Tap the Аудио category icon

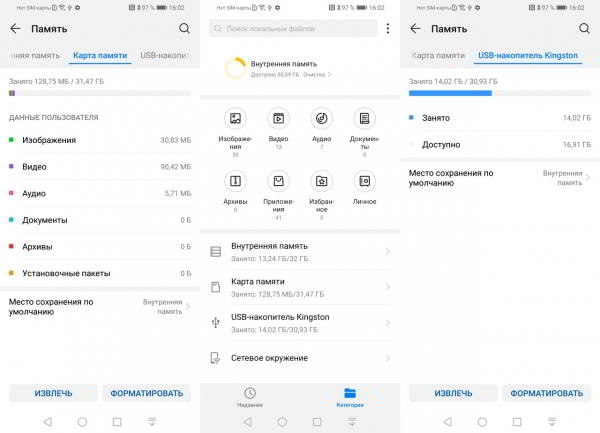(x=321, y=119)
